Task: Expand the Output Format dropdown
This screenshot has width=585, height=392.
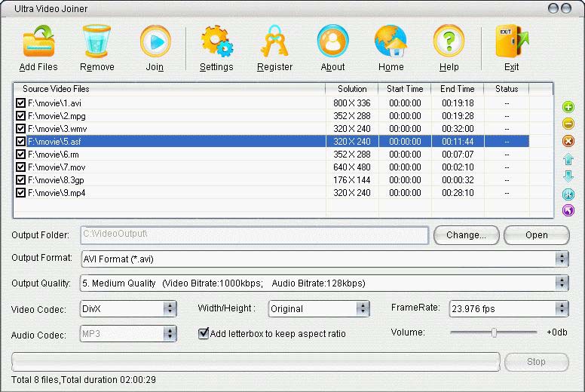Action: pyautogui.click(x=562, y=259)
